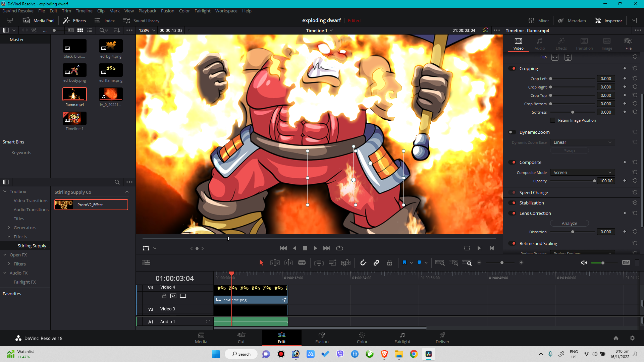
Task: Mute audio with the speaker icon
Action: [584, 263]
